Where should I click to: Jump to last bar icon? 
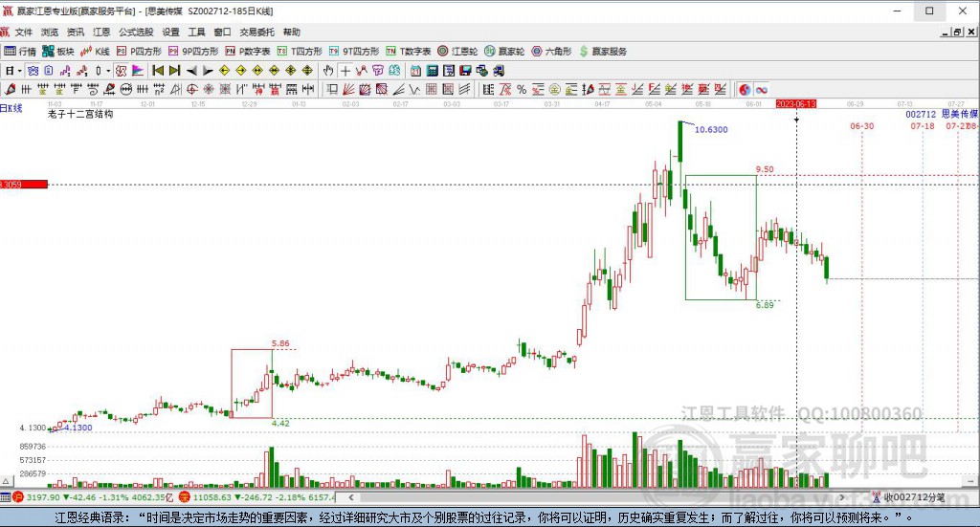175,71
